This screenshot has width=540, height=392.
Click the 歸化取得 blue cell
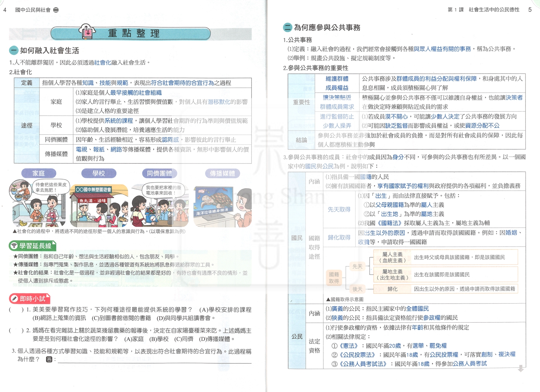pos(339,238)
